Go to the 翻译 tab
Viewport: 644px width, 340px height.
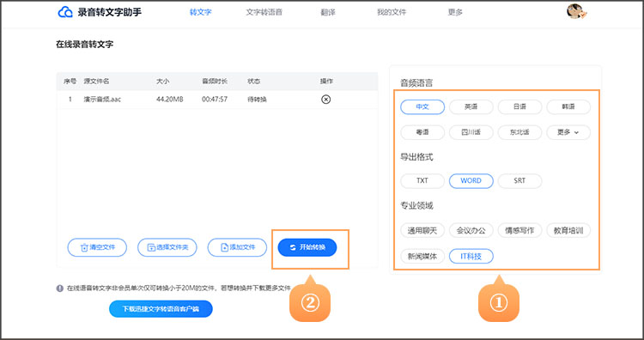click(328, 12)
